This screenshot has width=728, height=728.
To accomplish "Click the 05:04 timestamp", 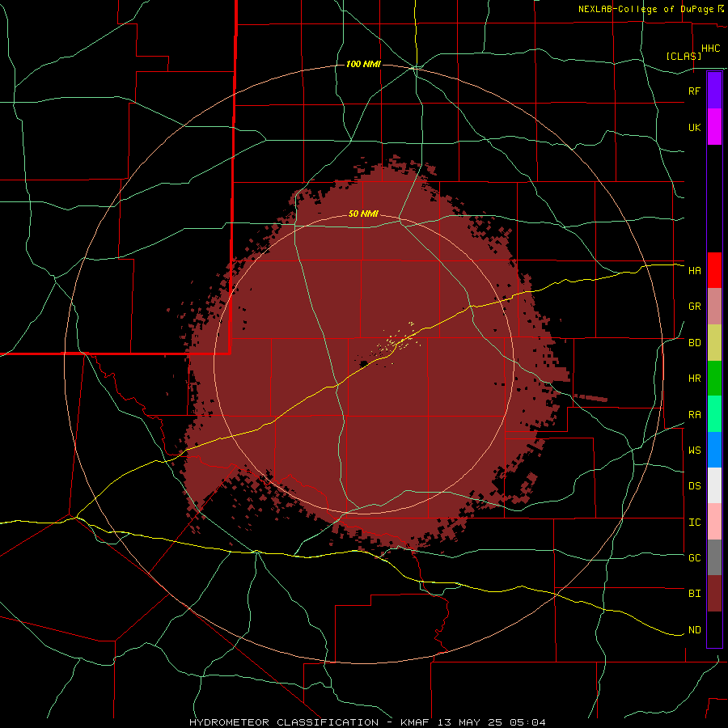I will [x=527, y=722].
